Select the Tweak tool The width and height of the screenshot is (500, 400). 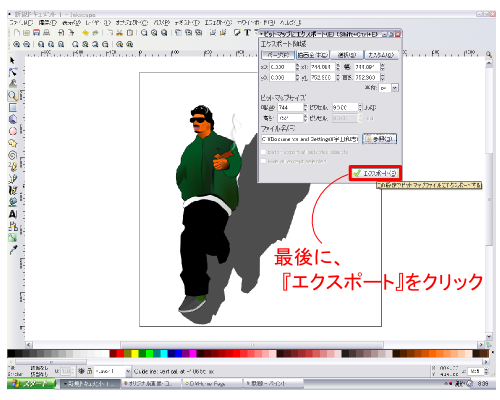[x=13, y=83]
